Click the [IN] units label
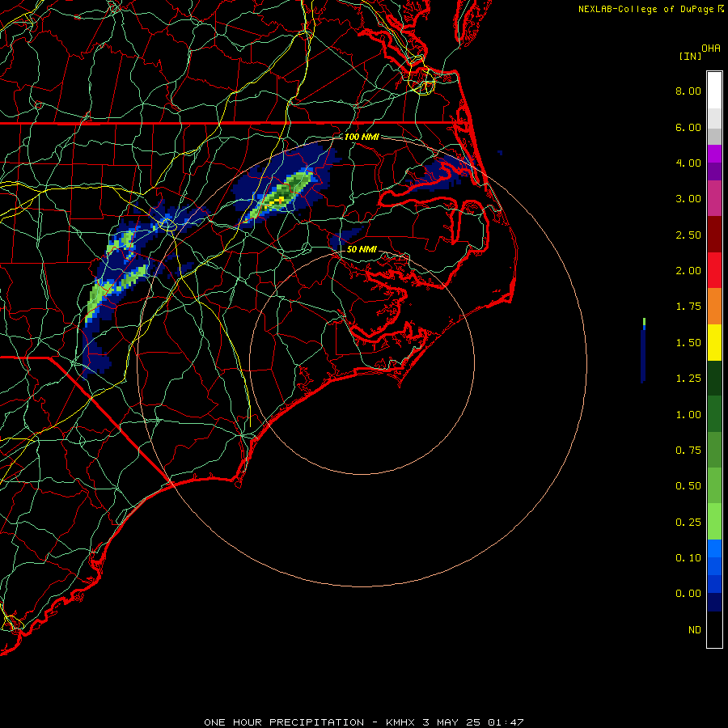The width and height of the screenshot is (728, 728). 690,56
